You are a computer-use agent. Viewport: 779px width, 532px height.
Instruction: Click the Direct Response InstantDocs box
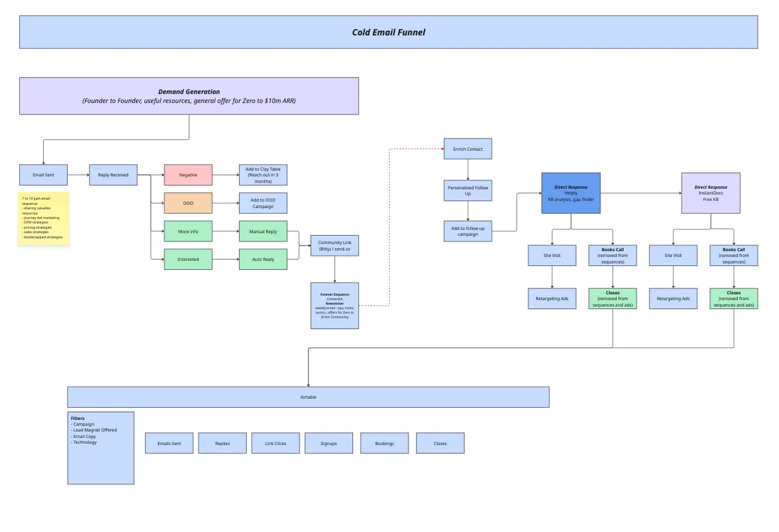pyautogui.click(x=711, y=193)
